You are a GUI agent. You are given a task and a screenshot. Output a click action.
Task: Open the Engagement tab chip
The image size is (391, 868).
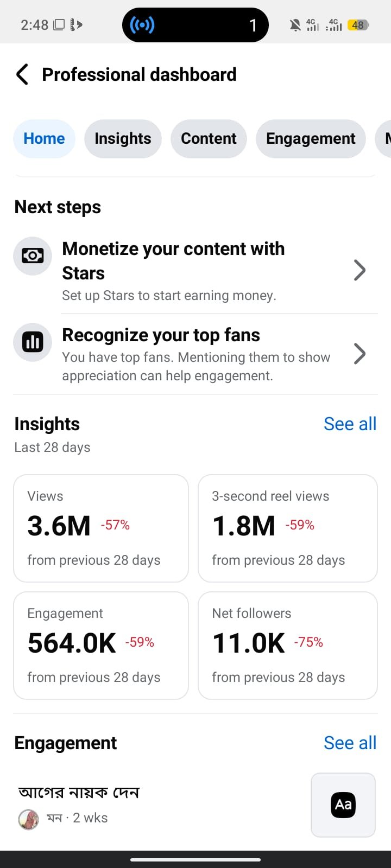coord(311,139)
